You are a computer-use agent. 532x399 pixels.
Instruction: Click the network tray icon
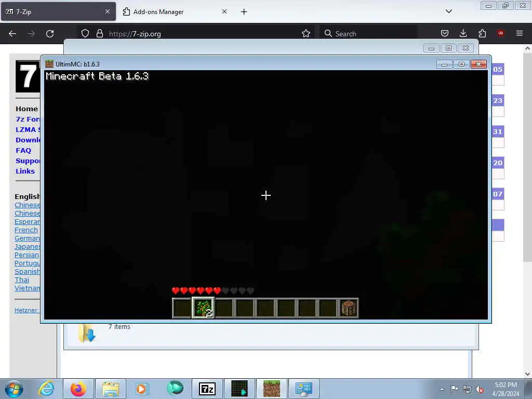pyautogui.click(x=467, y=390)
